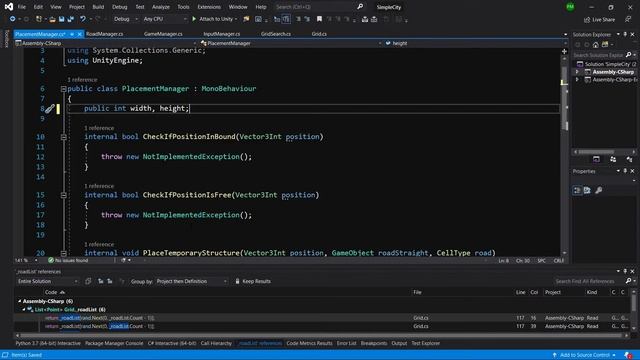Click the Save All icon
The image size is (640, 360).
71,19
